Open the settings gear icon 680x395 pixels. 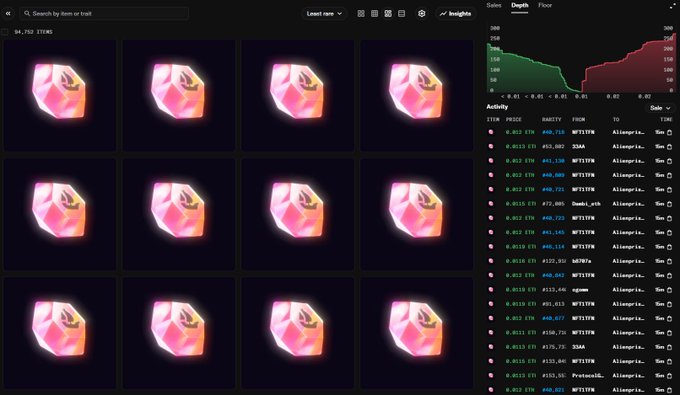tap(422, 14)
